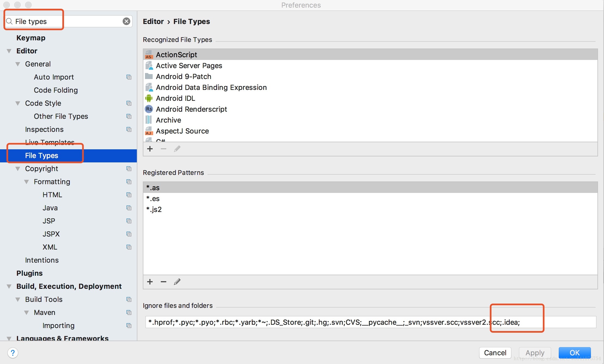The height and width of the screenshot is (364, 604).
Task: Collapse Build, Execution, Deployment section
Action: [x=9, y=286]
